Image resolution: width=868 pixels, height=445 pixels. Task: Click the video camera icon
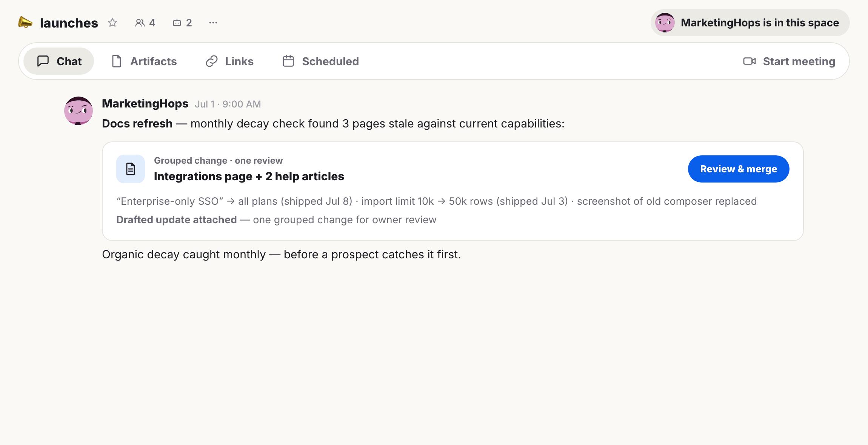pyautogui.click(x=749, y=61)
